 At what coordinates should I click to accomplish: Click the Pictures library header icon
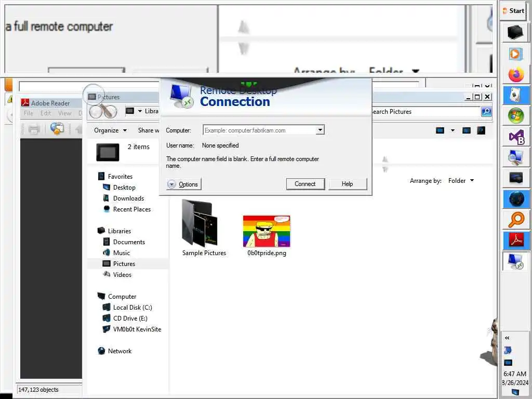[x=108, y=152]
